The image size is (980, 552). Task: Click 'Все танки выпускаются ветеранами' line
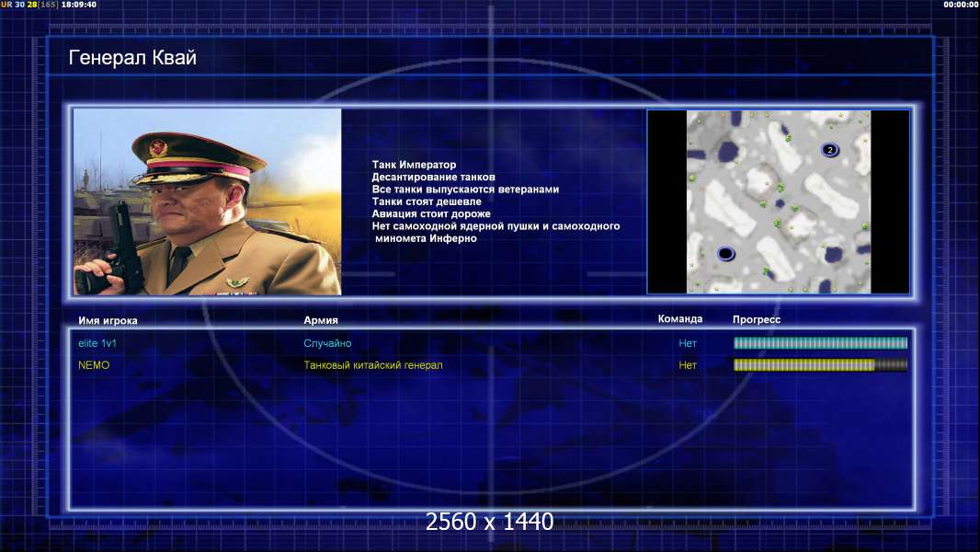465,190
